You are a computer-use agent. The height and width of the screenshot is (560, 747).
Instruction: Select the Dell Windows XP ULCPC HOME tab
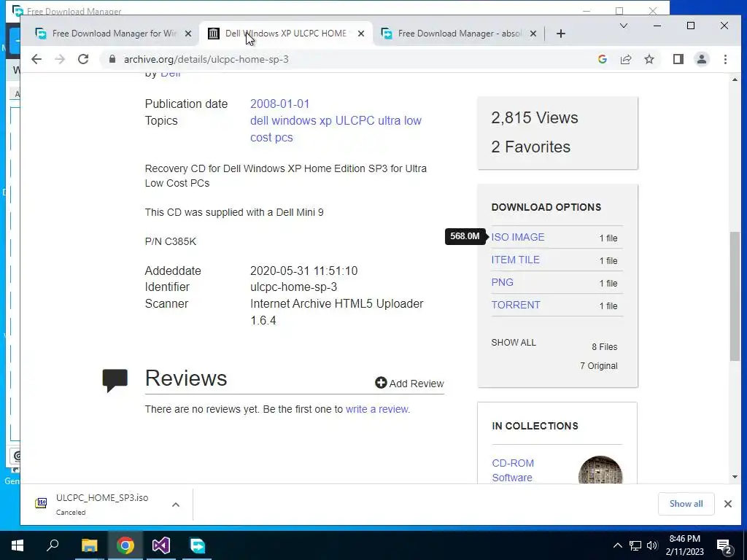286,34
